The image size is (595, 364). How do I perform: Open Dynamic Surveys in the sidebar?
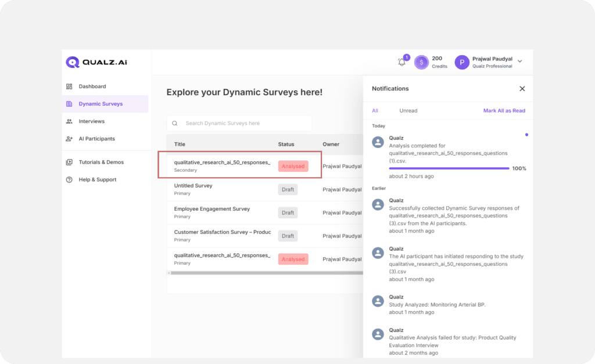point(101,104)
